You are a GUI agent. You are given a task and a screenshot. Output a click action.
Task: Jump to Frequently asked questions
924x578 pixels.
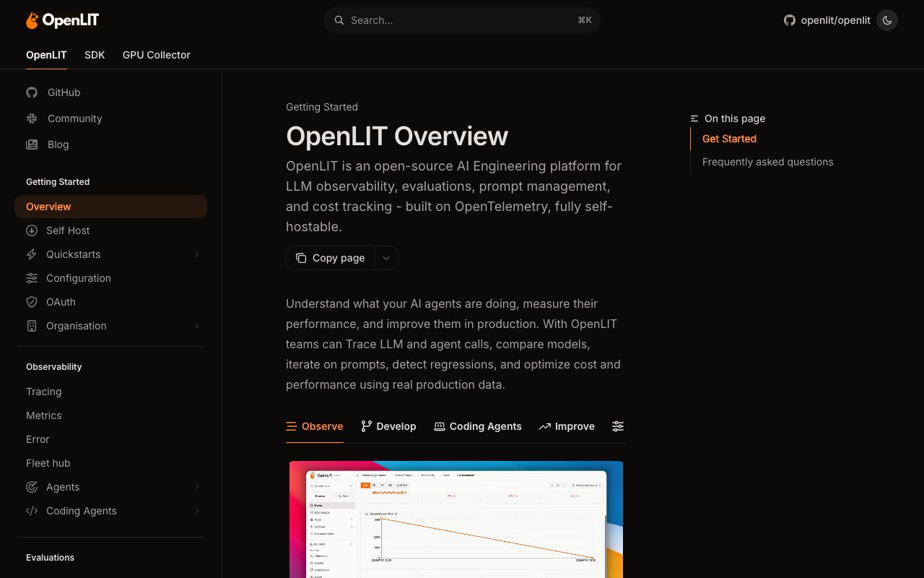pos(768,162)
